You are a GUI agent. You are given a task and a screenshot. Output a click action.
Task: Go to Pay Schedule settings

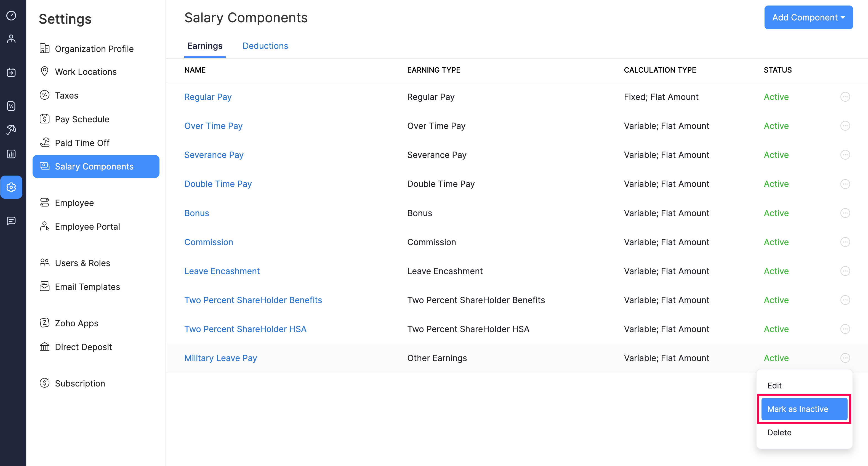coord(82,119)
